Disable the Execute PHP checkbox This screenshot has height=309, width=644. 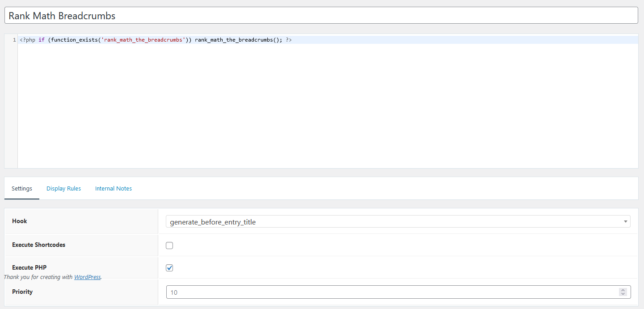169,267
